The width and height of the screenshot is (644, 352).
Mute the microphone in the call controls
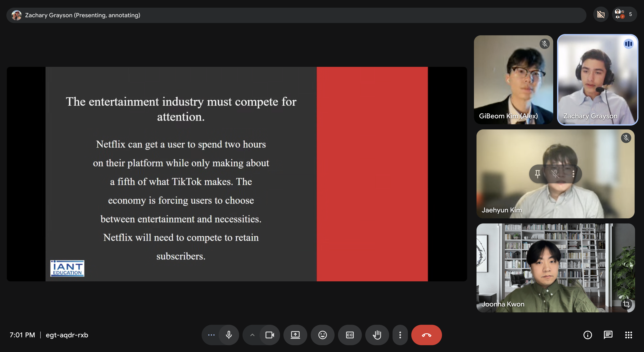(229, 335)
